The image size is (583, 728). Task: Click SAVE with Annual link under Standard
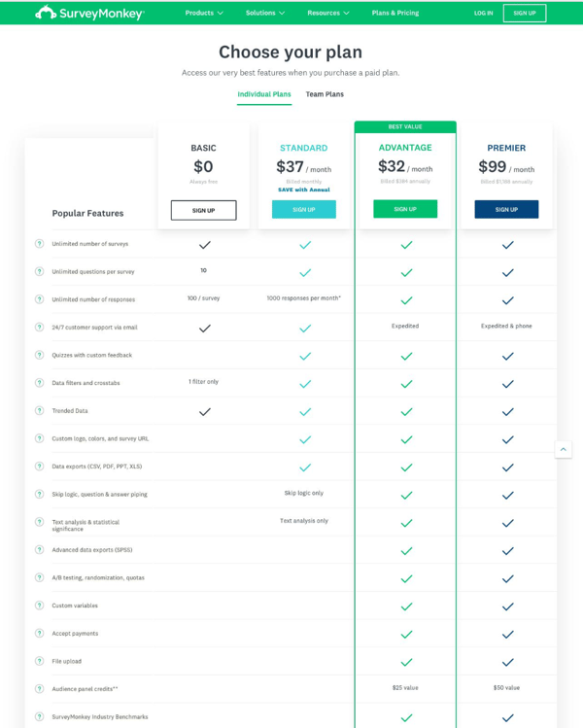[304, 190]
